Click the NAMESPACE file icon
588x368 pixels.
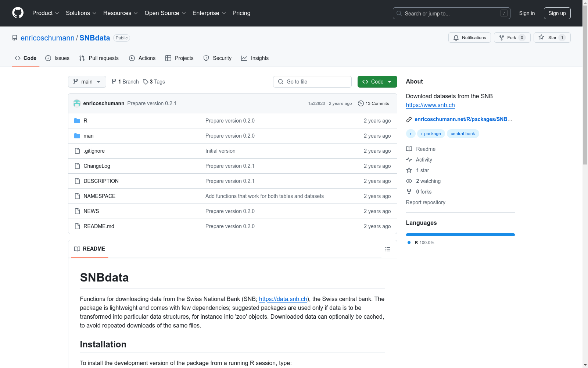tap(77, 196)
